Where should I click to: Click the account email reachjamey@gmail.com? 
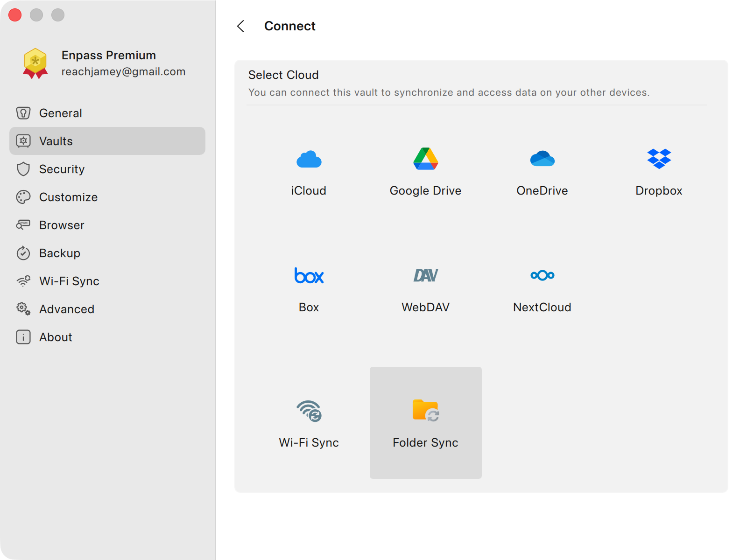pyautogui.click(x=123, y=71)
